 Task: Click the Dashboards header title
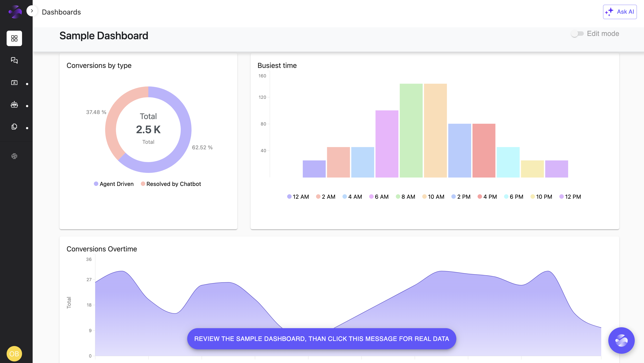61,12
